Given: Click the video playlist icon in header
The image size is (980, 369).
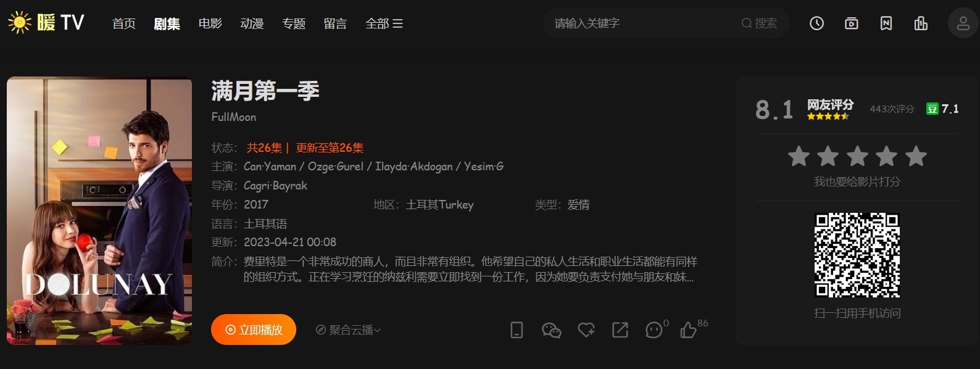Looking at the screenshot, I should [851, 23].
